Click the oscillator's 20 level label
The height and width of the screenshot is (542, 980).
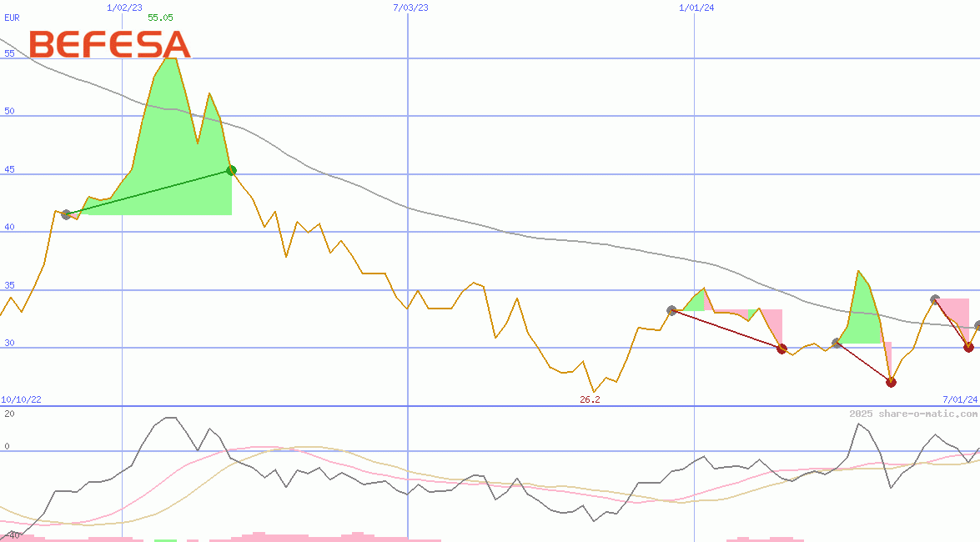[9, 414]
